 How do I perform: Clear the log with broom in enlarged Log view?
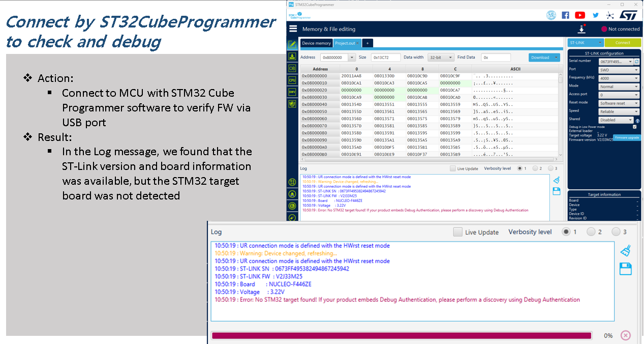click(x=626, y=250)
